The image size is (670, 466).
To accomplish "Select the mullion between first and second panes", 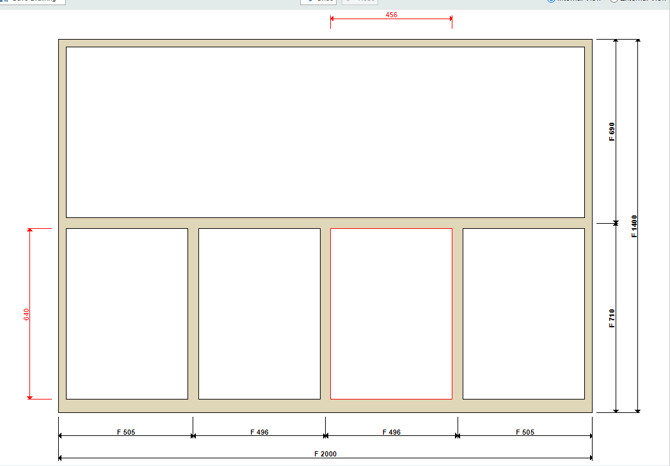I will pyautogui.click(x=193, y=313).
